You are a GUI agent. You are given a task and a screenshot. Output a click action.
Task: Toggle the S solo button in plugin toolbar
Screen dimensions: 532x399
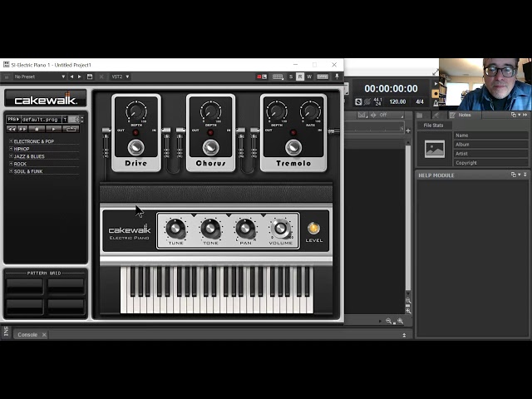click(x=291, y=76)
